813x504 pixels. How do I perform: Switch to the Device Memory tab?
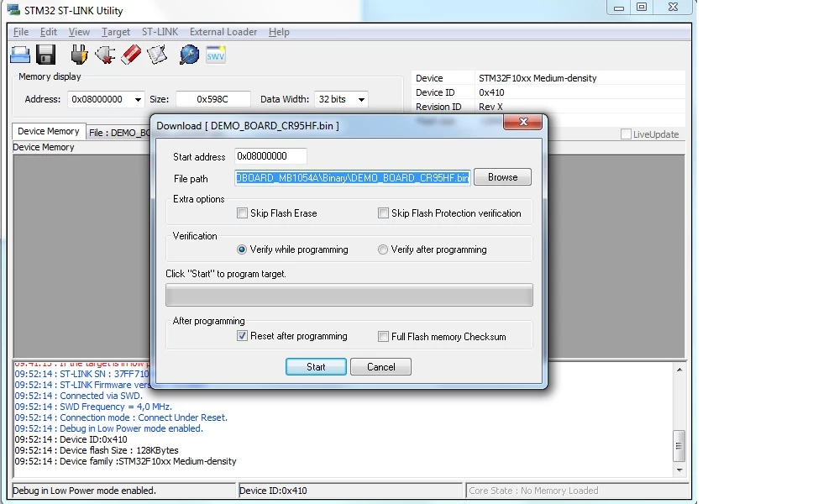[x=48, y=131]
